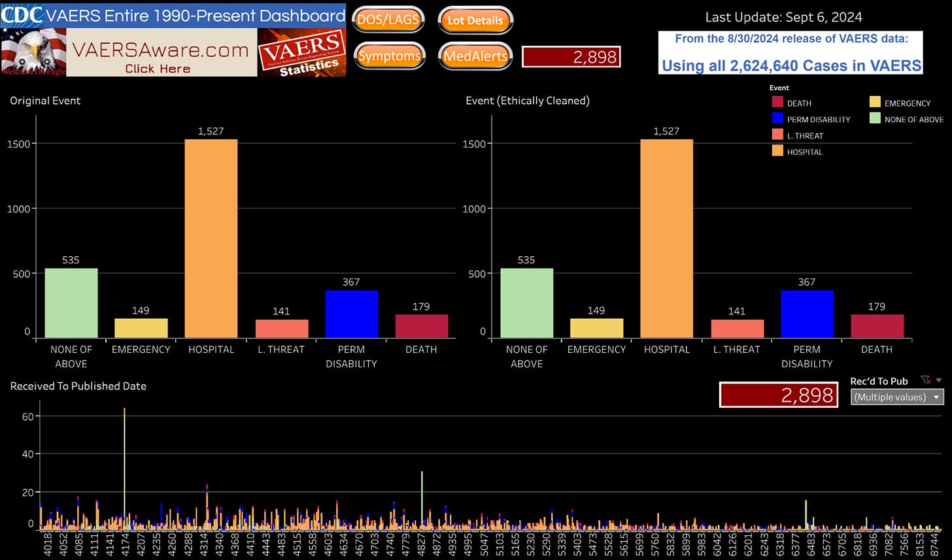Click the 'Original Event' chart title
The image size is (952, 560).
click(x=45, y=101)
